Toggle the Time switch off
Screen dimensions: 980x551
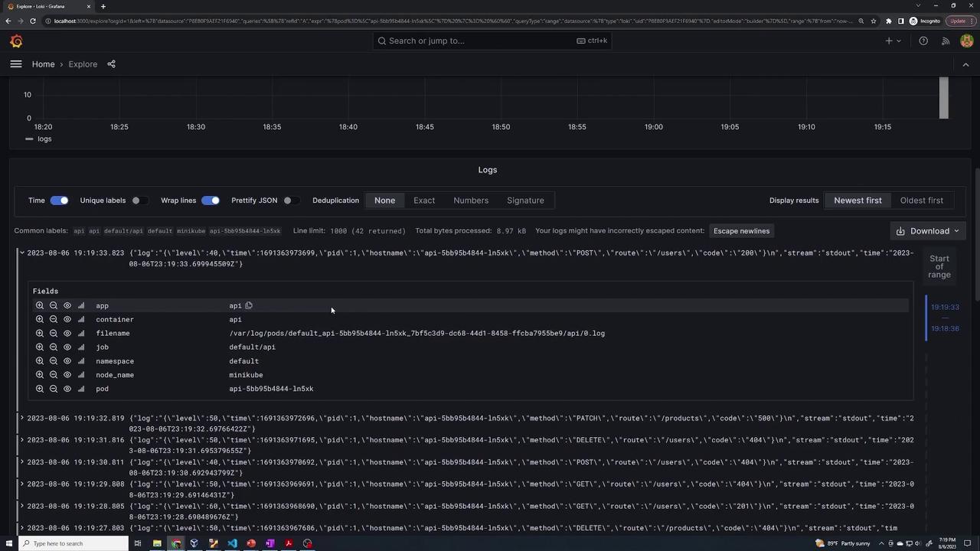pos(59,201)
